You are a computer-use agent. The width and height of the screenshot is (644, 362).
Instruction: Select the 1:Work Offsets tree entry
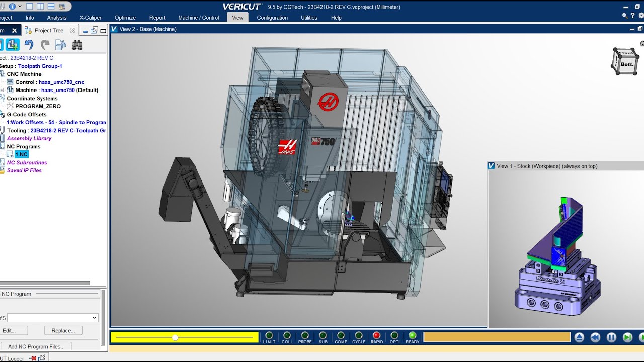pyautogui.click(x=56, y=122)
